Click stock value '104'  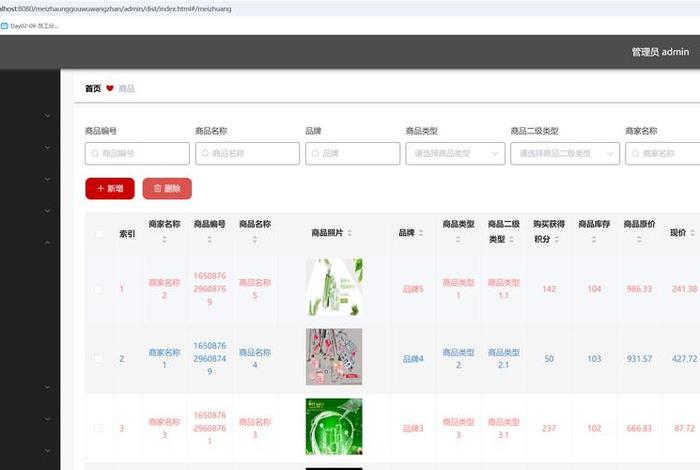click(594, 289)
